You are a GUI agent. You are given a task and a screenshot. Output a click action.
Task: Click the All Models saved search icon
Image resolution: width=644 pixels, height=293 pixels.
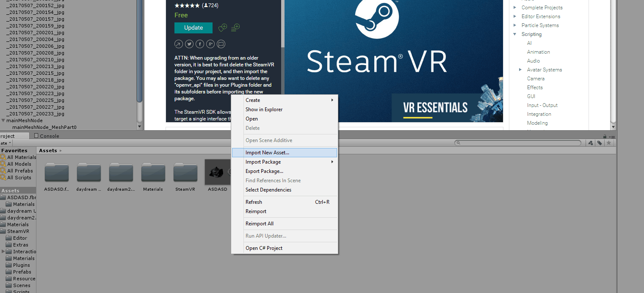tap(3, 164)
